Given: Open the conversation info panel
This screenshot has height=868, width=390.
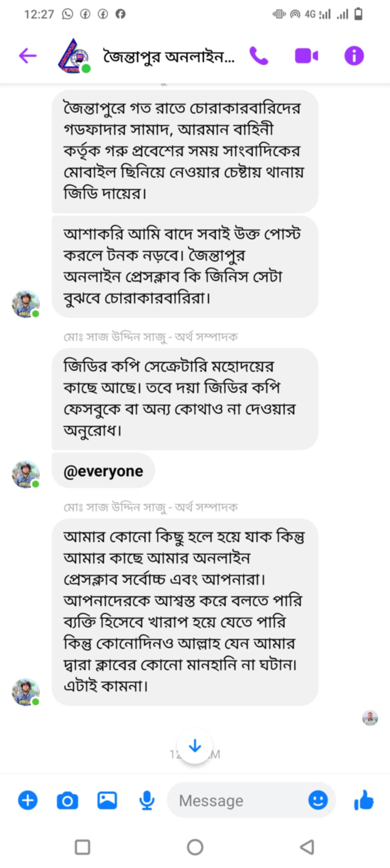Looking at the screenshot, I should point(354,56).
